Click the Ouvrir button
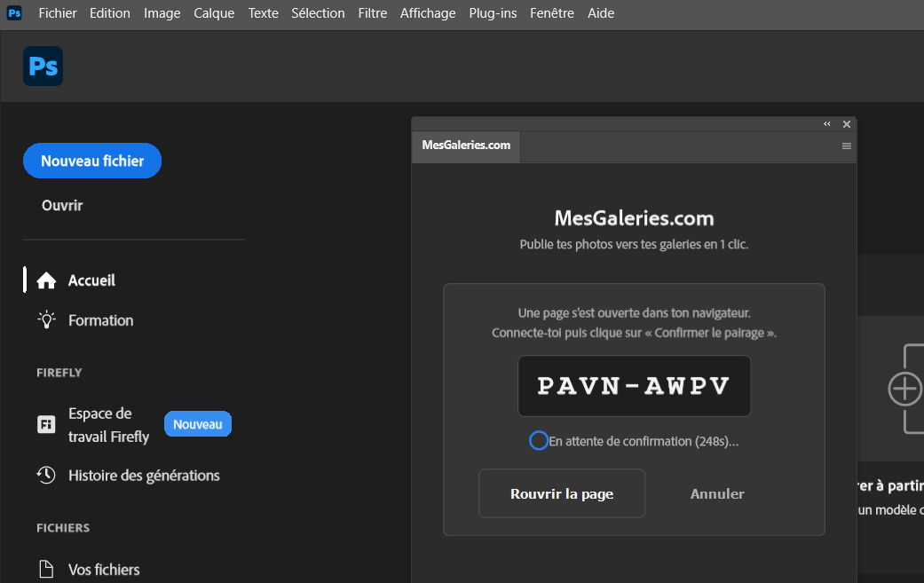 click(x=62, y=206)
